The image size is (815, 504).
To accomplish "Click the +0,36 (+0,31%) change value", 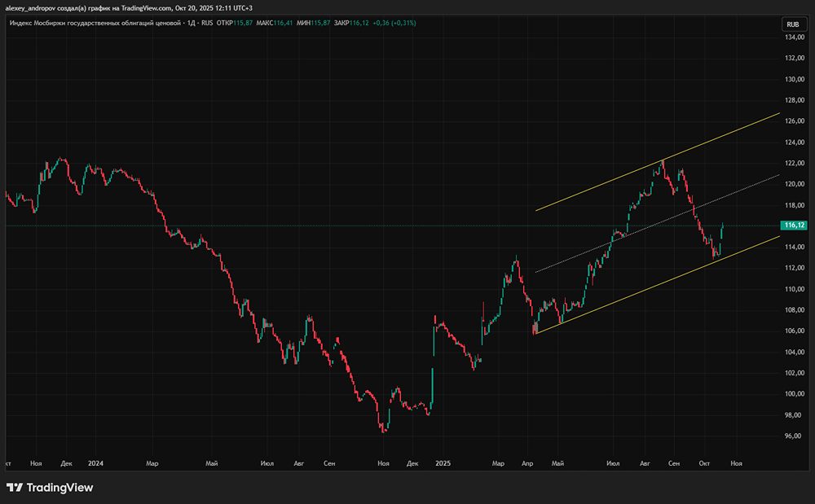I will click(x=394, y=23).
